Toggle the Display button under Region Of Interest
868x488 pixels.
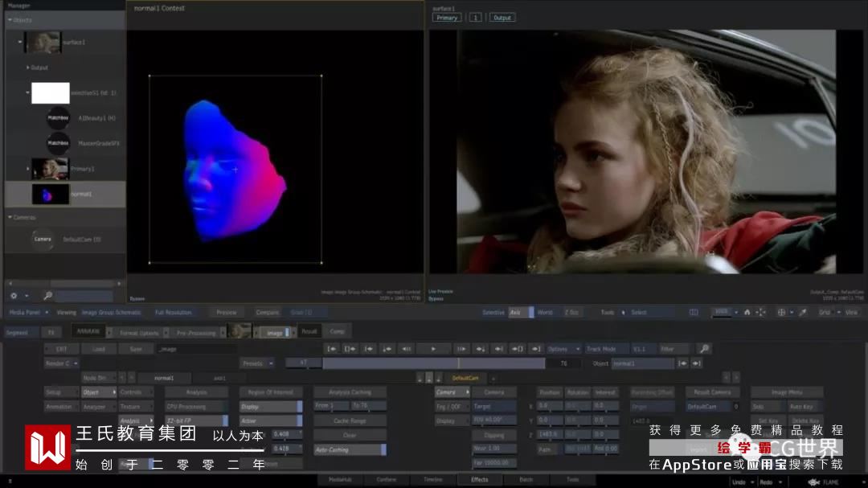[x=271, y=407]
